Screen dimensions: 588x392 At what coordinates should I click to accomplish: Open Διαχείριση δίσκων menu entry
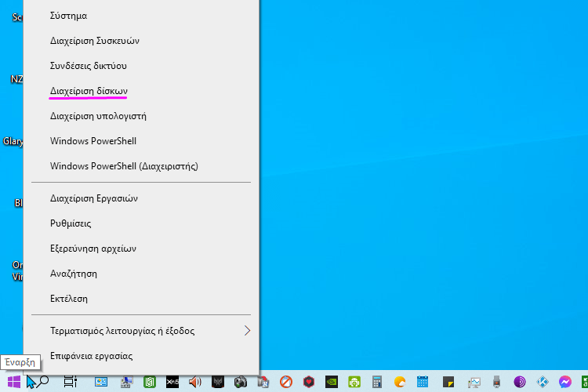coord(141,91)
